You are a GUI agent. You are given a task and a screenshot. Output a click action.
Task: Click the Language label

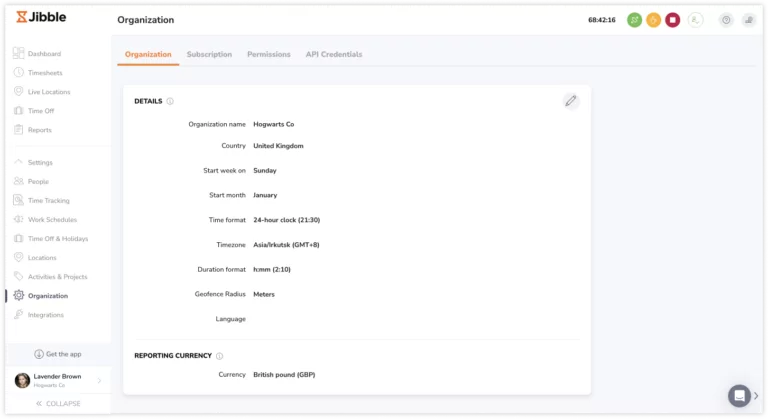[x=230, y=319]
